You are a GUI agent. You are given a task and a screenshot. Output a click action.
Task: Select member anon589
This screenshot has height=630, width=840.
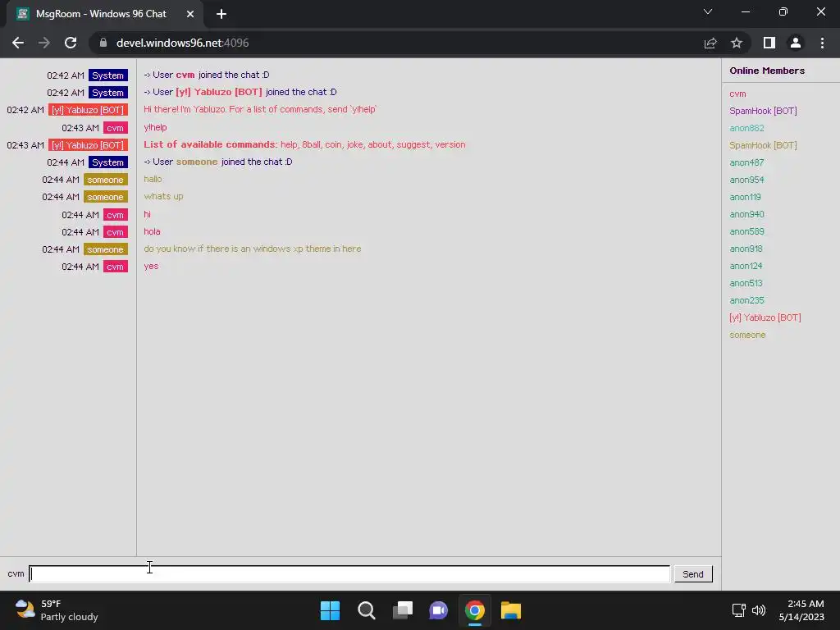[x=746, y=231]
